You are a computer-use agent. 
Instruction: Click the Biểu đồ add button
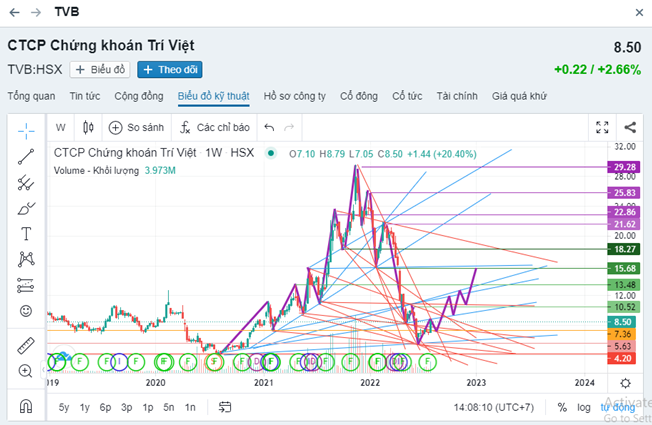100,69
